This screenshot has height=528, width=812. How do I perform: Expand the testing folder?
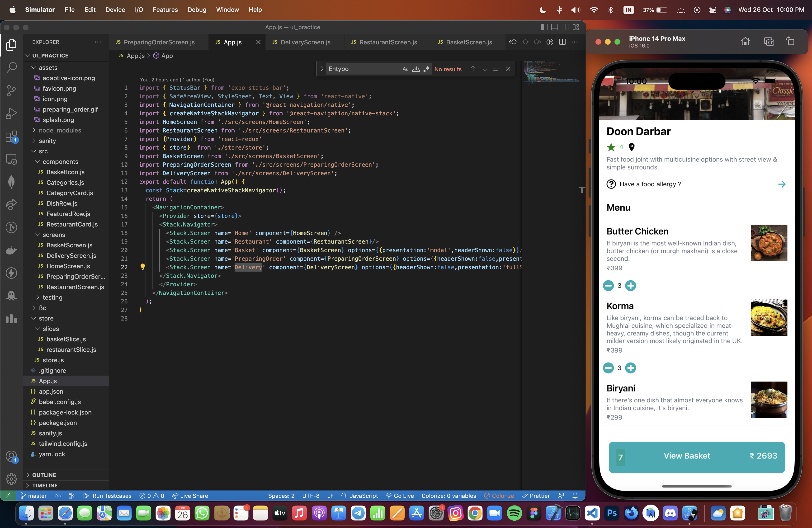(38, 297)
